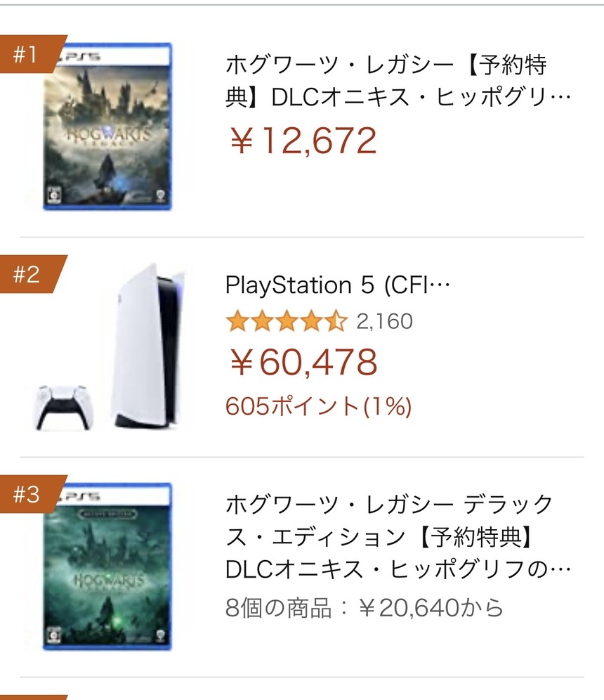Viewport: 604px width, 700px height.
Task: Click the ¥12,672 price
Action: pyautogui.click(x=303, y=141)
